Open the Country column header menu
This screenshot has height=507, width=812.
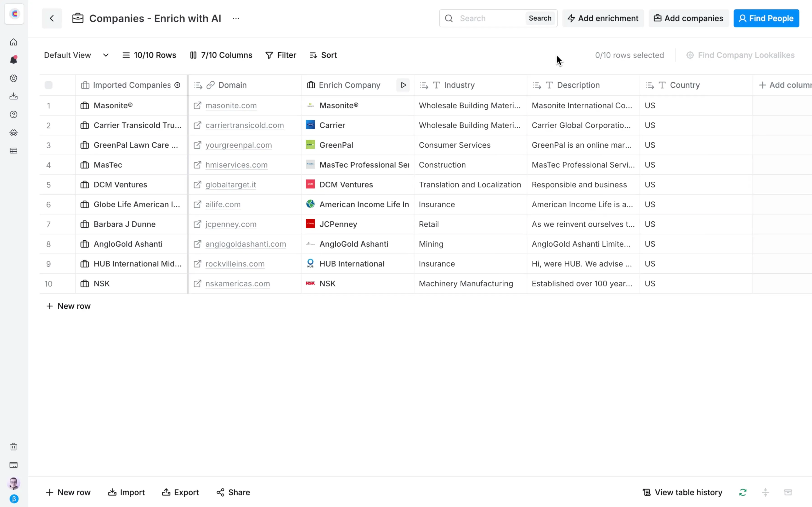tap(696, 85)
